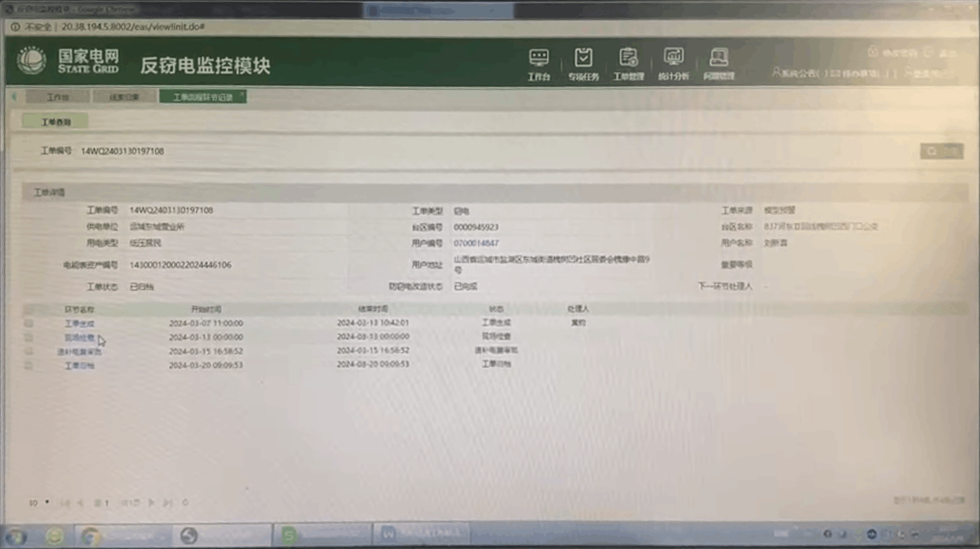Switch to the 工作台 tab
This screenshot has width=980, height=549.
point(58,97)
